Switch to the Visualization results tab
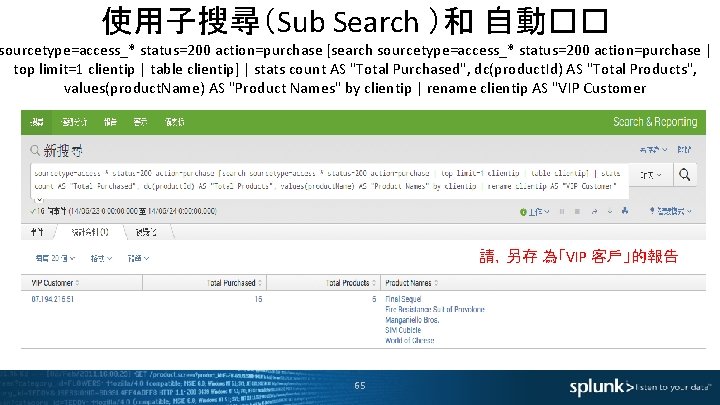The image size is (720, 405). click(146, 232)
